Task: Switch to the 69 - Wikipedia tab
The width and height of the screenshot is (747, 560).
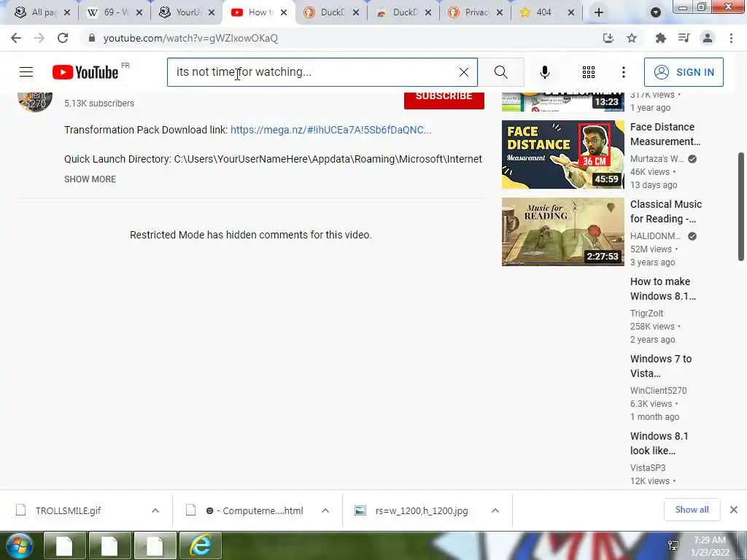Action: (x=109, y=12)
